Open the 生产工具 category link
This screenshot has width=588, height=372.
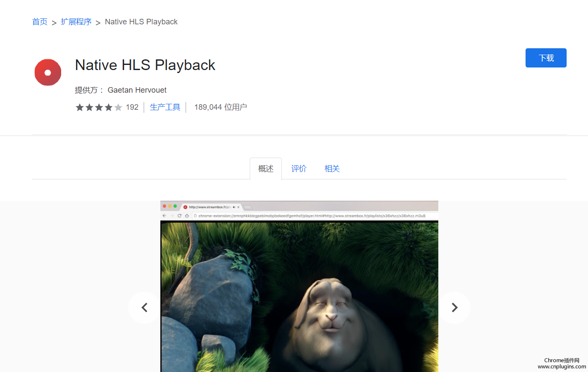click(165, 107)
